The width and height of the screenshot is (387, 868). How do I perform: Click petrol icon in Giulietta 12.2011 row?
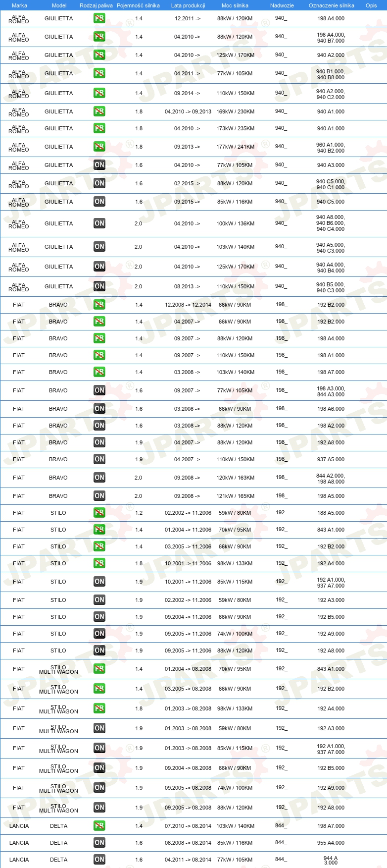tap(99, 18)
